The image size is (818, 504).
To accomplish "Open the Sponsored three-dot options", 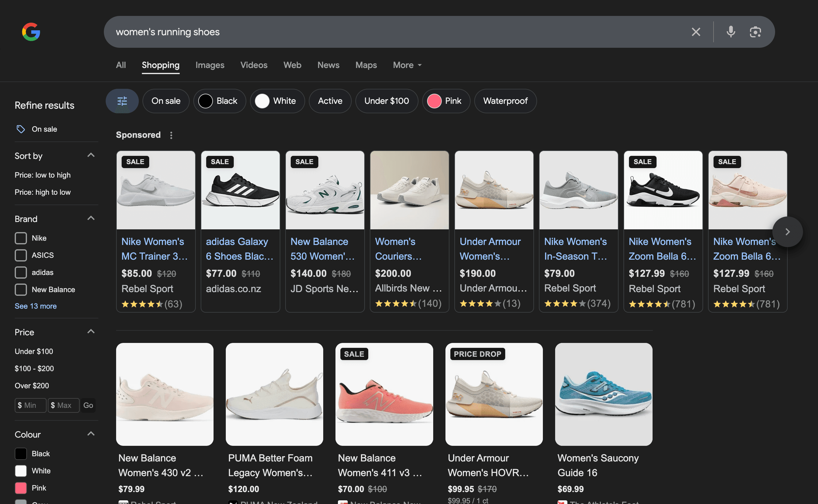I will pyautogui.click(x=171, y=135).
